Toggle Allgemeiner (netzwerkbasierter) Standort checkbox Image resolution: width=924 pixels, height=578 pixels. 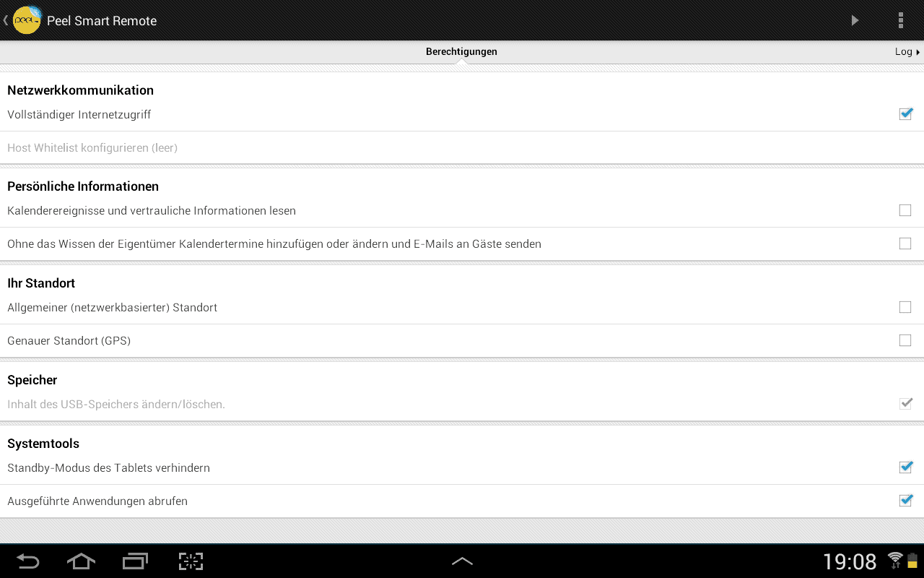905,307
